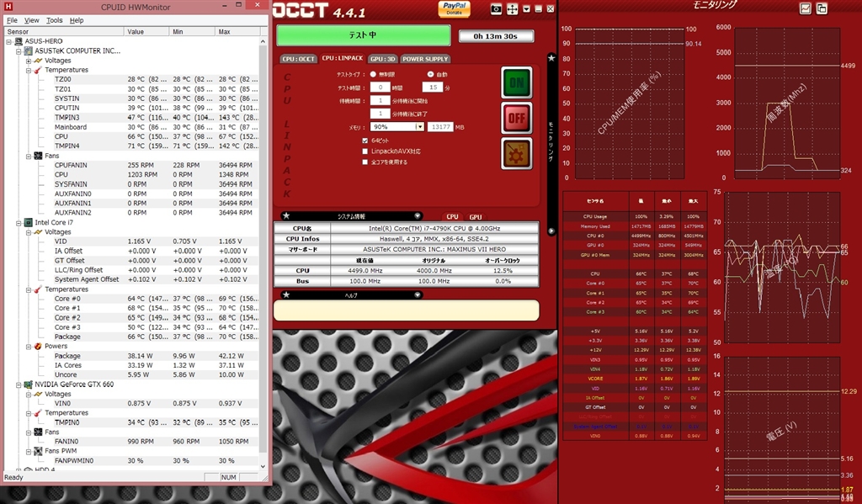Click the HWMonitor app icon in title bar

click(x=8, y=7)
